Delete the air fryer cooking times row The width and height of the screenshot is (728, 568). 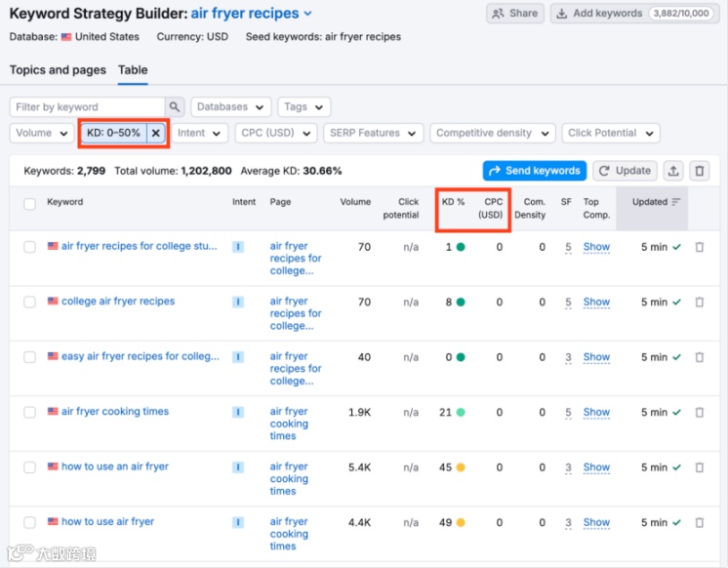click(x=700, y=413)
